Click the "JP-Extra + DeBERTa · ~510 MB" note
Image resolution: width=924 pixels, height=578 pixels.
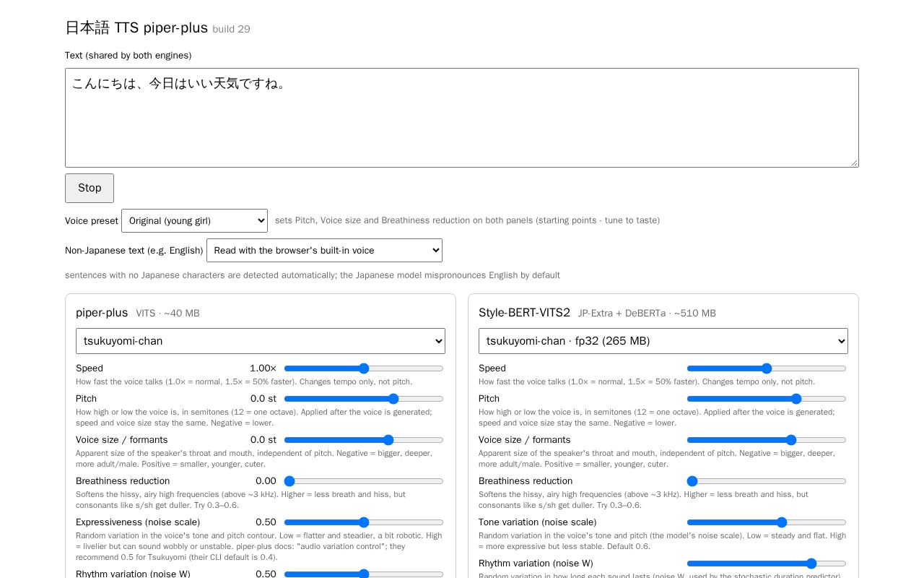tap(647, 314)
